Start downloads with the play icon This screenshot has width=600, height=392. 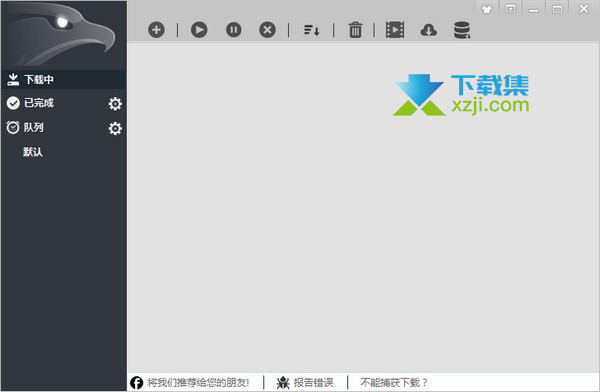point(199,30)
